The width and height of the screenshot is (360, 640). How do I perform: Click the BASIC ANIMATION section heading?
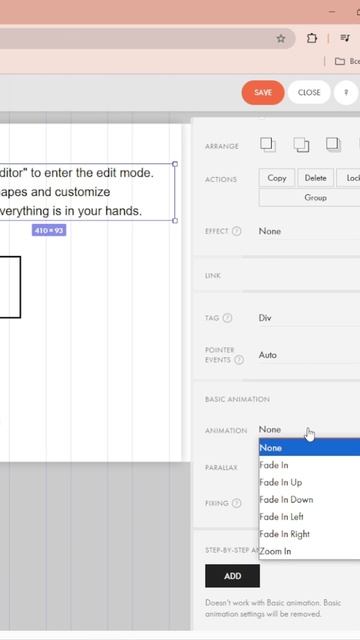pos(237,399)
